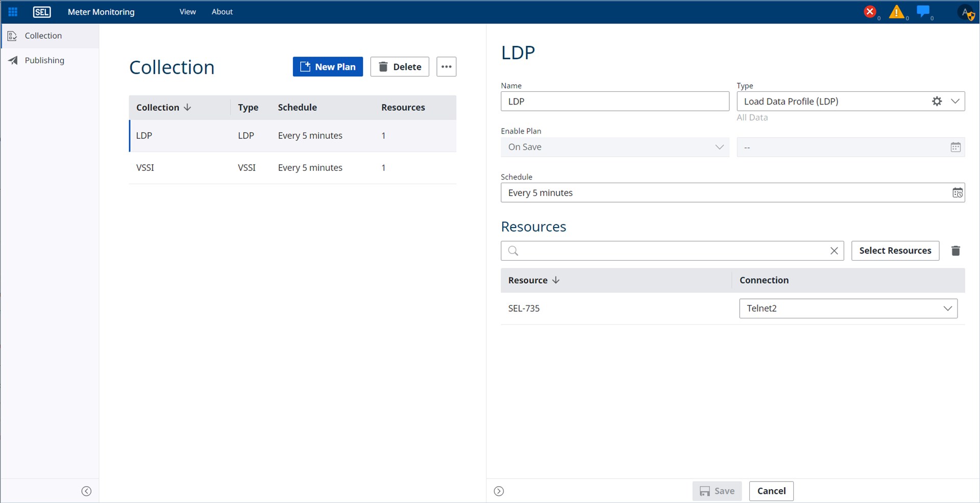Open the schedule calendar-clock icon
Image resolution: width=980 pixels, height=503 pixels.
957,193
